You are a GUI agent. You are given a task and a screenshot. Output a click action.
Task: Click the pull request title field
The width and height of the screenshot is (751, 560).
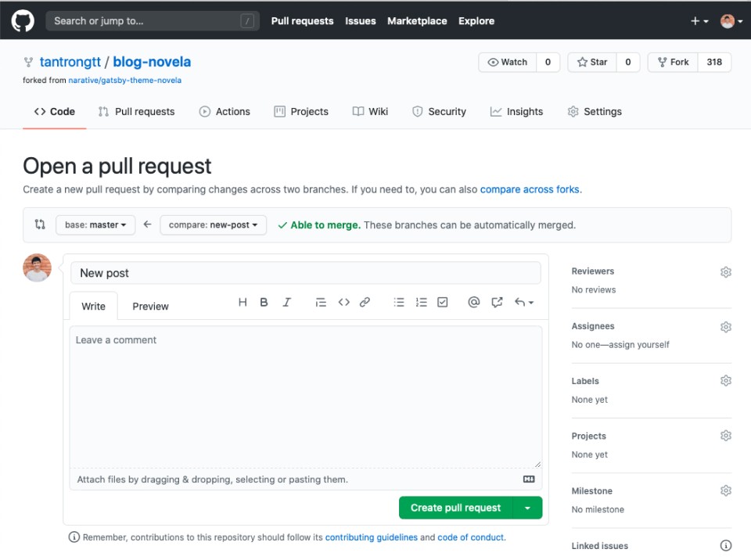pyautogui.click(x=306, y=273)
